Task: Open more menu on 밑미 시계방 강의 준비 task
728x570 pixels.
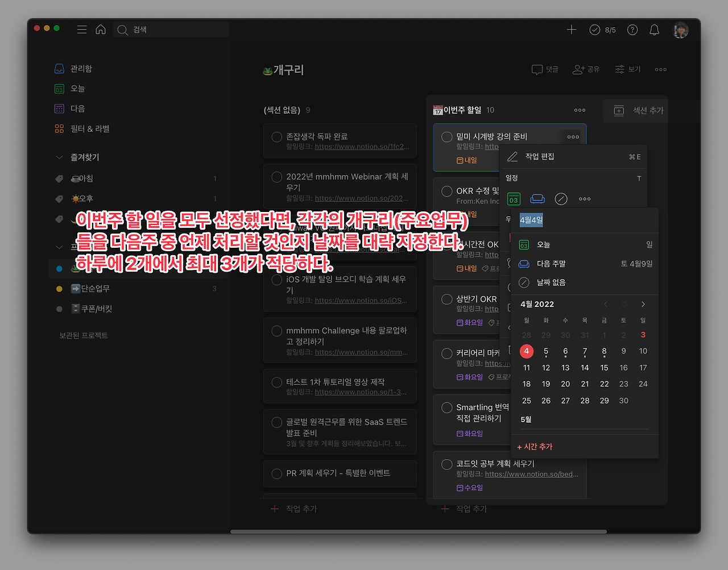Action: [573, 137]
